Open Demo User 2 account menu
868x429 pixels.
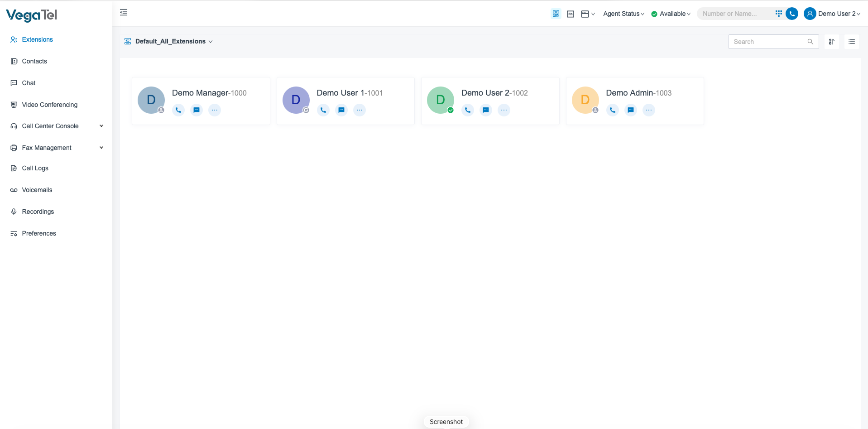point(832,14)
